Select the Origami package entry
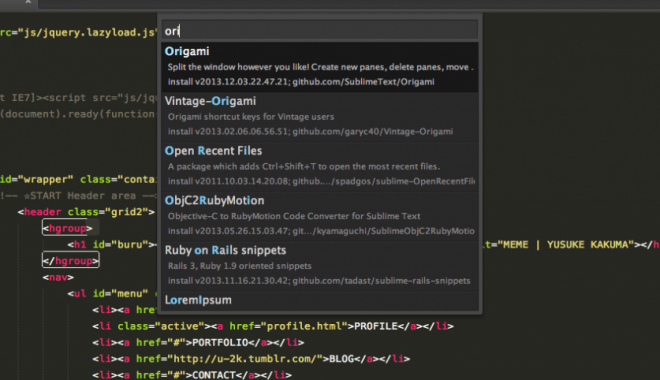This screenshot has height=380, width=660. coord(320,67)
